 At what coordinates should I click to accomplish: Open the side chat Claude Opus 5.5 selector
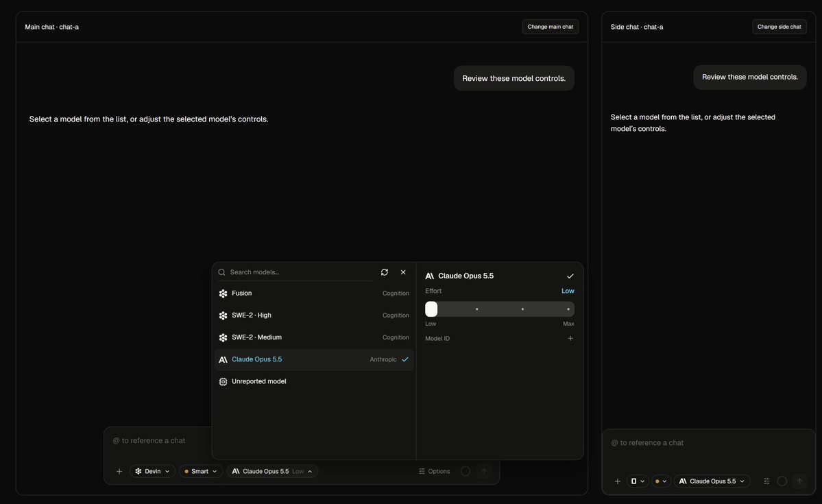point(712,481)
